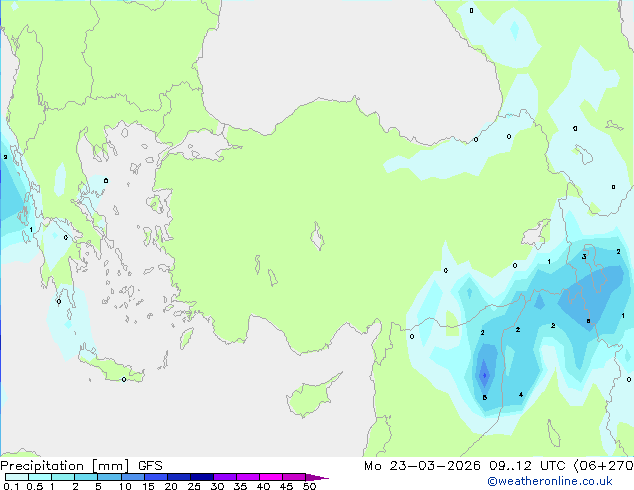Pick the 45–50 mm legend color swatch
634x490 pixels.
point(294,477)
